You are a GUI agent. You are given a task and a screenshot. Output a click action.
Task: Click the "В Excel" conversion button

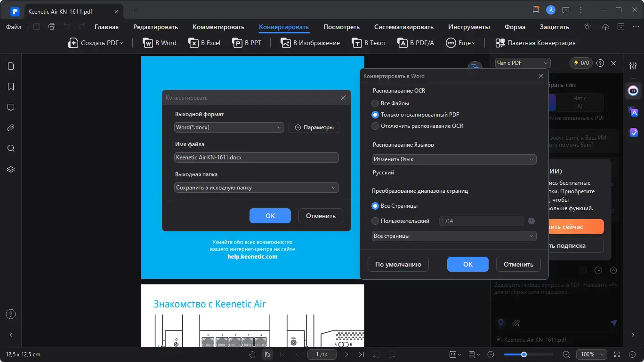tap(205, 43)
